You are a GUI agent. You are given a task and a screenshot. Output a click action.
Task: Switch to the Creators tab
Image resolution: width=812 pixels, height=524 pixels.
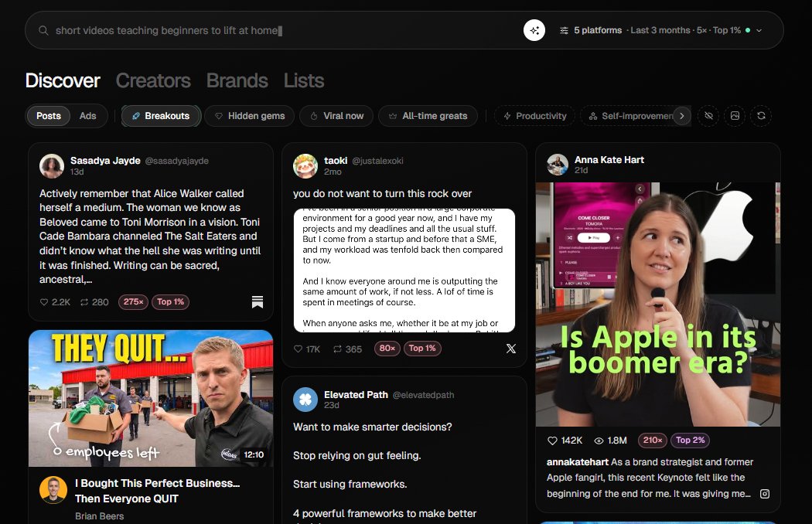[x=153, y=81]
